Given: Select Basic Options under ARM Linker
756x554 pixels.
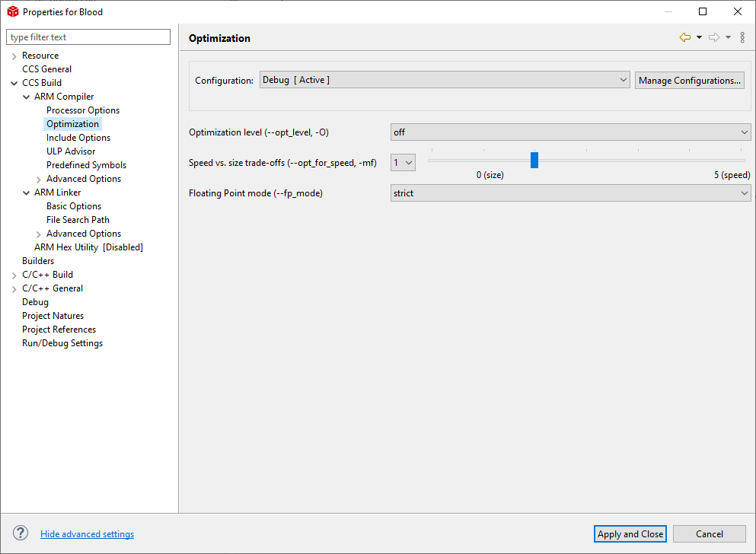Looking at the screenshot, I should tap(74, 206).
